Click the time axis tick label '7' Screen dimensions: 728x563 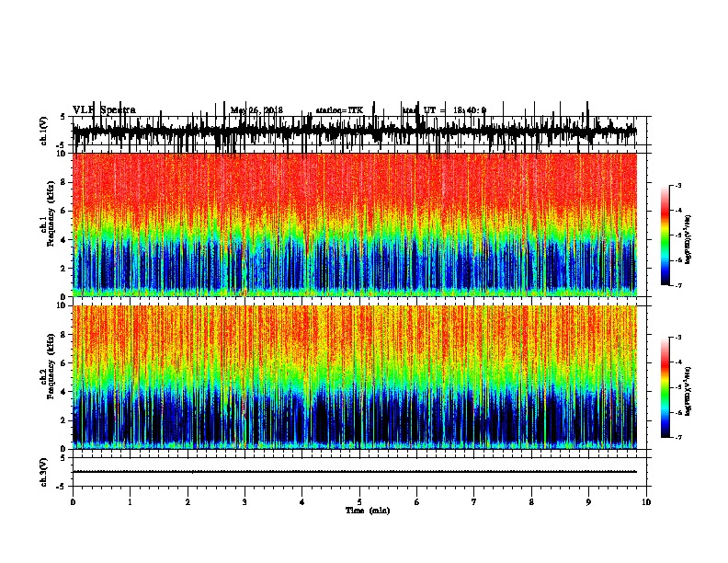pyautogui.click(x=474, y=502)
